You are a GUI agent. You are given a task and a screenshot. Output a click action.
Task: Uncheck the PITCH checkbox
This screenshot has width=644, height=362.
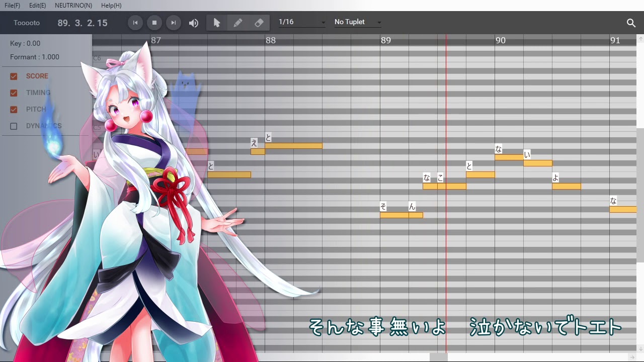click(x=14, y=110)
